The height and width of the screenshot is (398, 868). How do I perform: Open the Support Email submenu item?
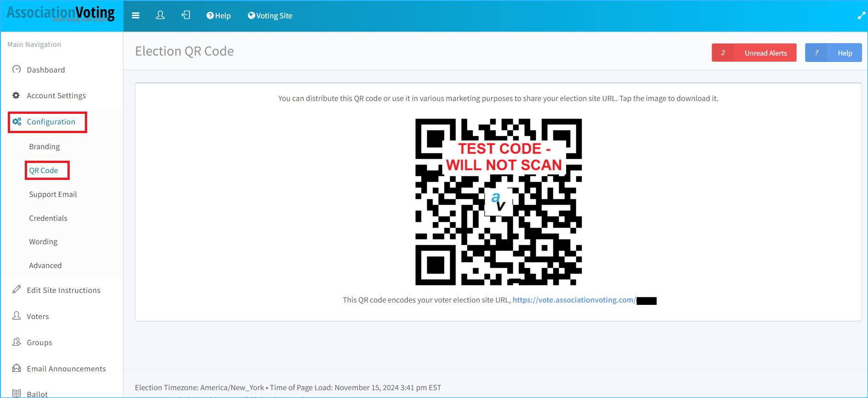coord(53,194)
